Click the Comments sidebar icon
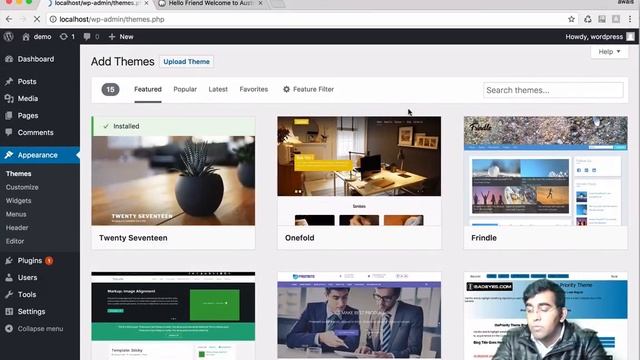 click(x=9, y=132)
